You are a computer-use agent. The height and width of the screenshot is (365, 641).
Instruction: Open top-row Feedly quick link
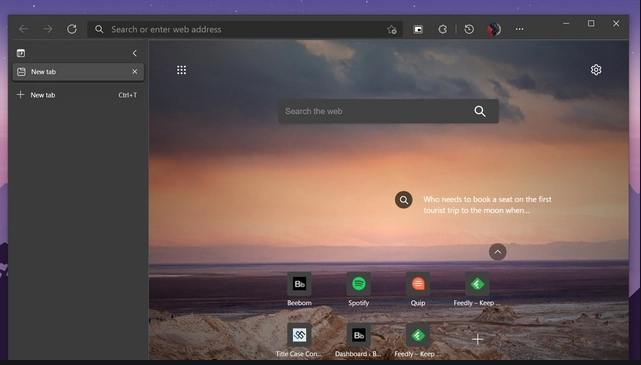pos(477,289)
